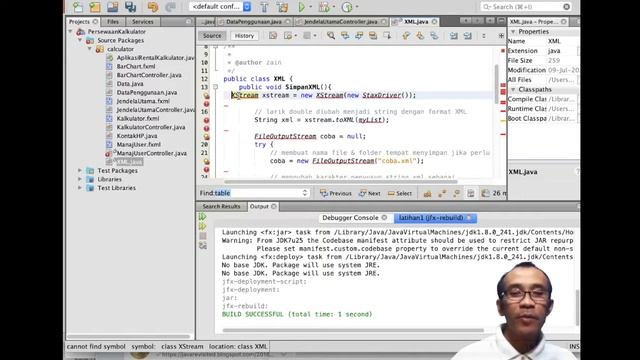Click the Debug Project toolbar icon

click(324, 7)
